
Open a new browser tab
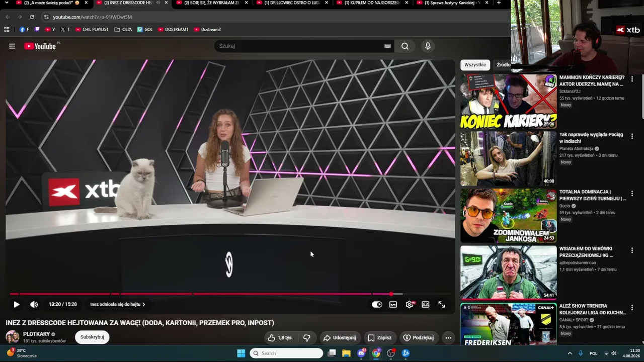(499, 3)
